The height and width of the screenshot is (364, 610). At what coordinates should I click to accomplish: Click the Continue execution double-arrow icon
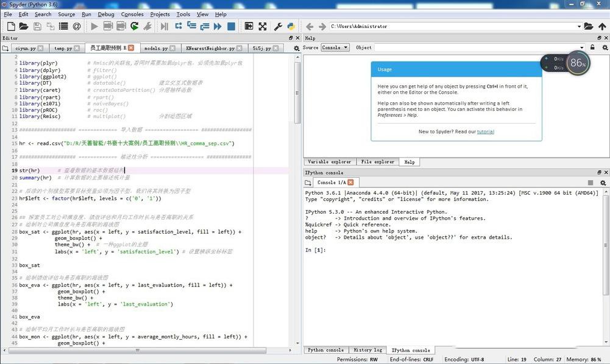tap(218, 26)
